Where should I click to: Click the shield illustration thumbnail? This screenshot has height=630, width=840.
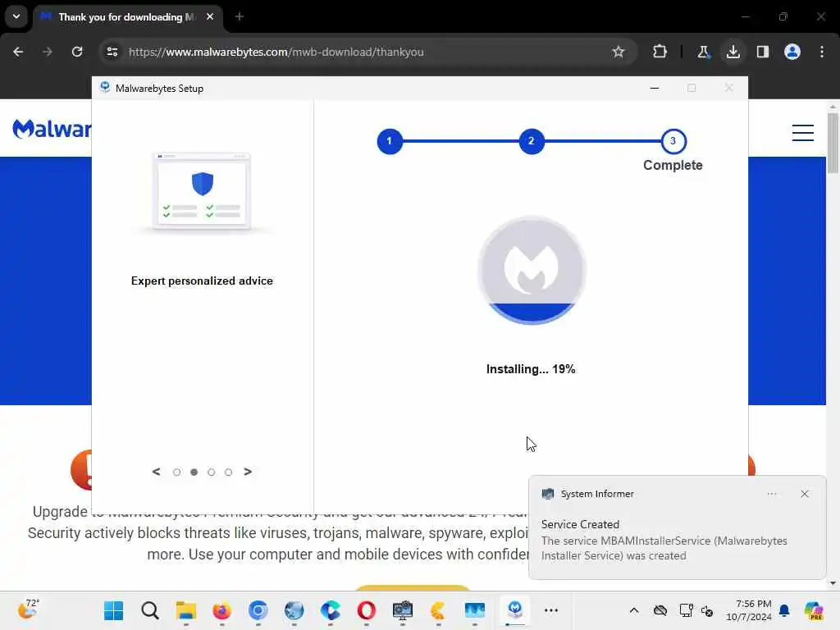tap(202, 191)
